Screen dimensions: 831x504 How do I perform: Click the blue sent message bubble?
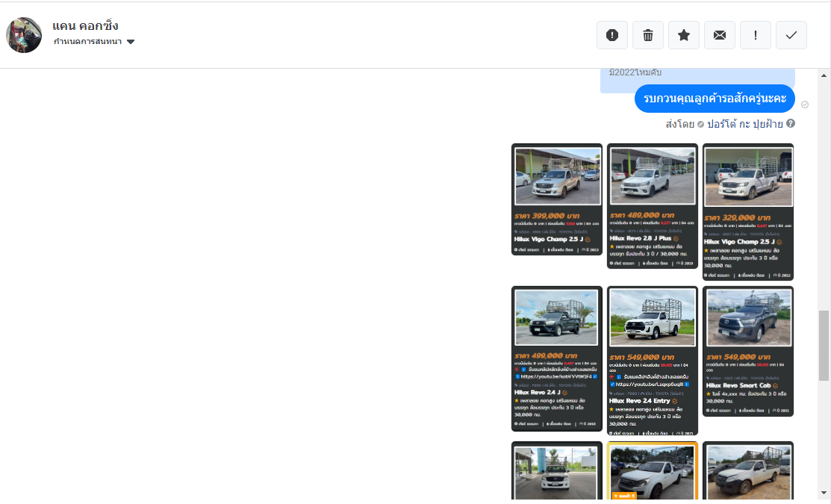(714, 99)
